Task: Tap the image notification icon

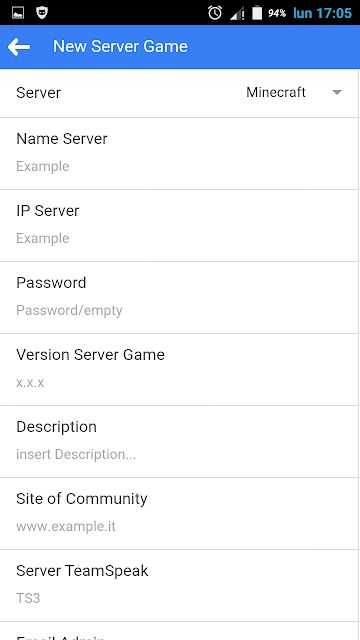Action: coord(18,13)
